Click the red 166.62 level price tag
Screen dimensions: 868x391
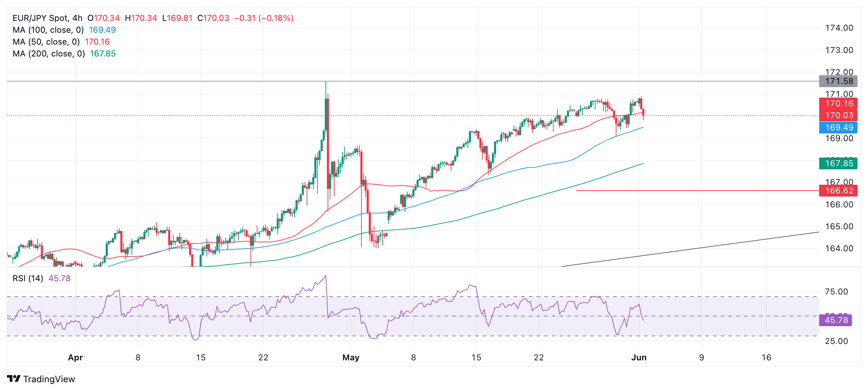pyautogui.click(x=838, y=191)
